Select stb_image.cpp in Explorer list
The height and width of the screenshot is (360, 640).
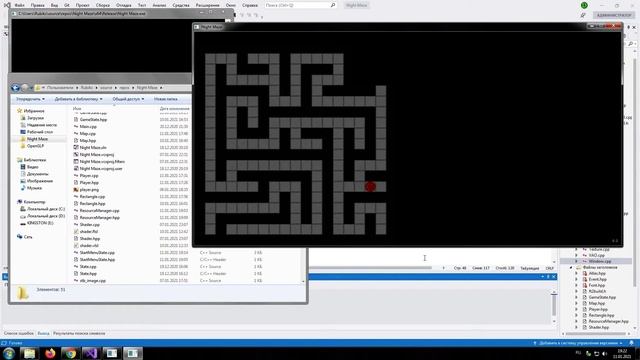pyautogui.click(x=93, y=280)
